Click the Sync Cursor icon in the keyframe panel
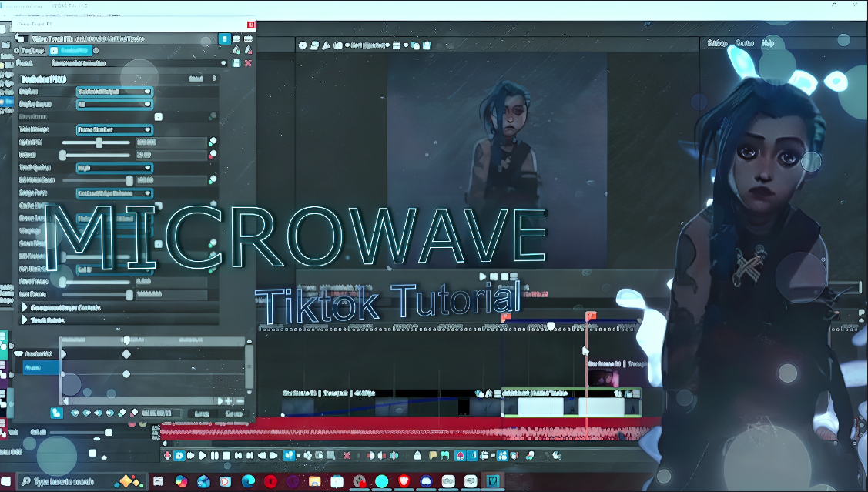Image resolution: width=868 pixels, height=492 pixels. tap(56, 413)
